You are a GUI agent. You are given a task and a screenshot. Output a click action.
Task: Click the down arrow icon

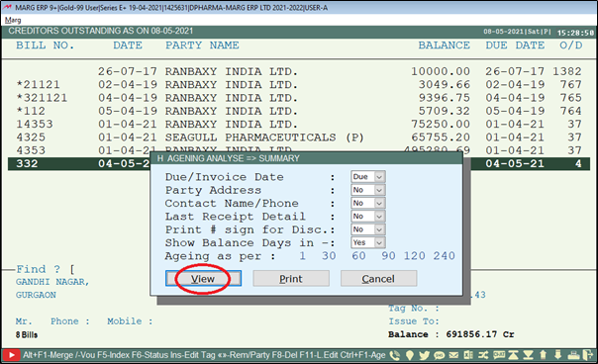pos(558,355)
